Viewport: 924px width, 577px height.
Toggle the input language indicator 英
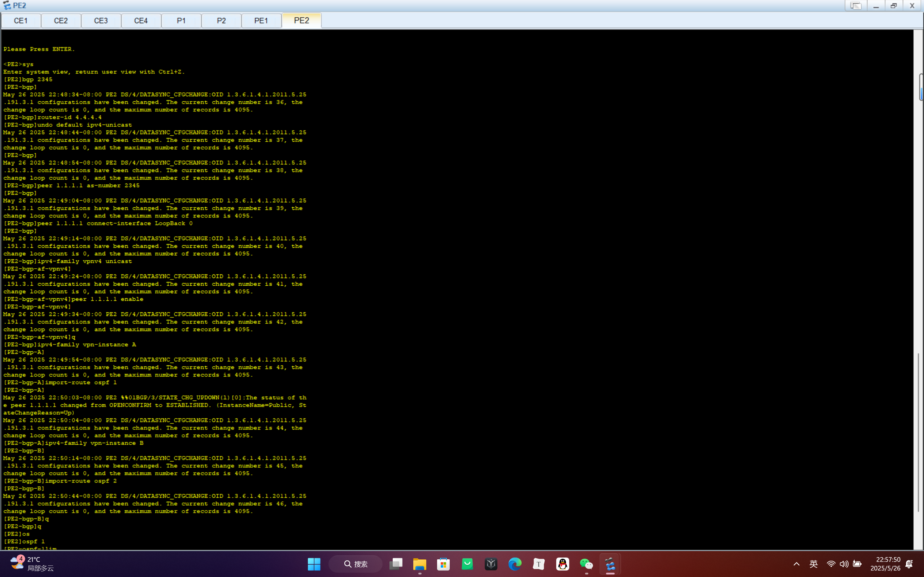pos(813,564)
